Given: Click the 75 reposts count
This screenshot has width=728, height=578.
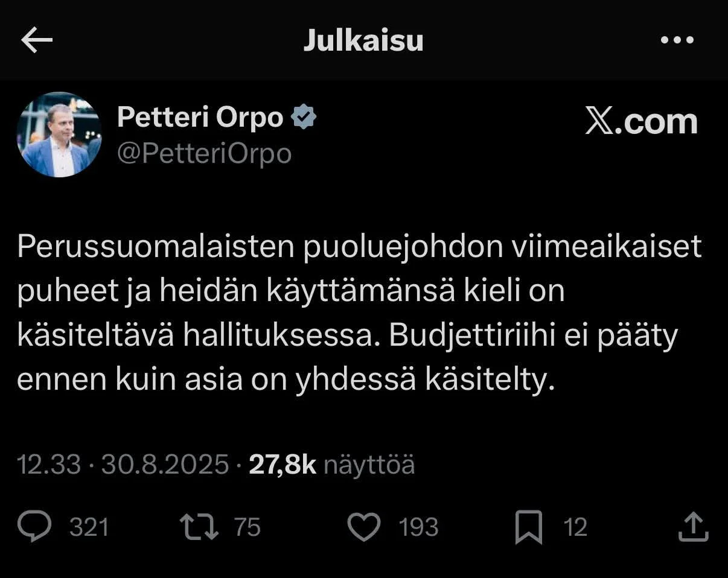Looking at the screenshot, I should click(247, 527).
